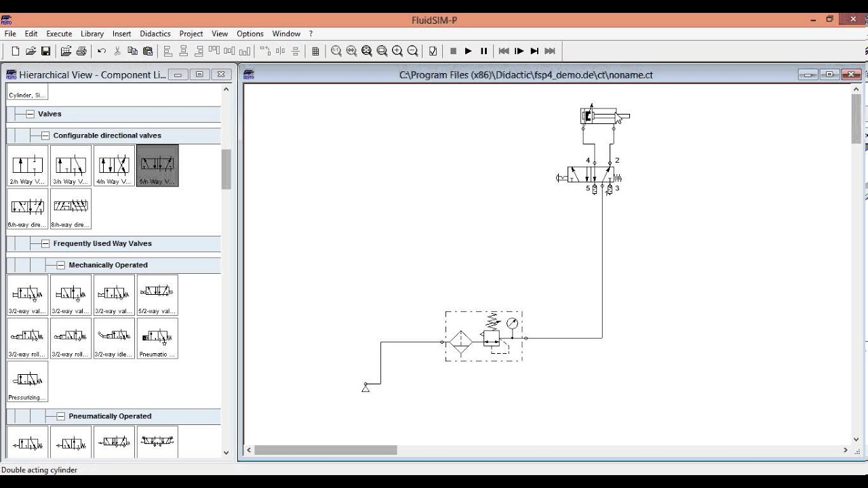The height and width of the screenshot is (488, 868).
Task: Pick the Pressurizing valve component
Action: [28, 382]
